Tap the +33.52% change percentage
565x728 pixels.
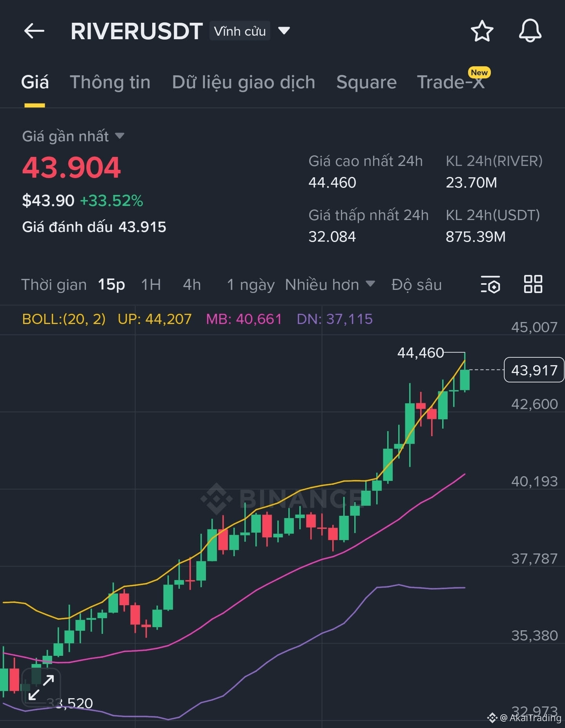tap(111, 200)
